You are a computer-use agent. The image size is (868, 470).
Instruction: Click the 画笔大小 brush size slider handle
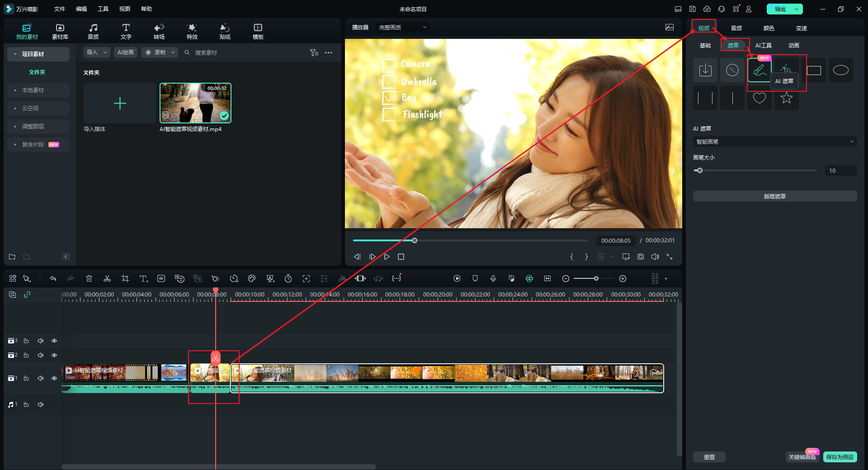tap(699, 170)
